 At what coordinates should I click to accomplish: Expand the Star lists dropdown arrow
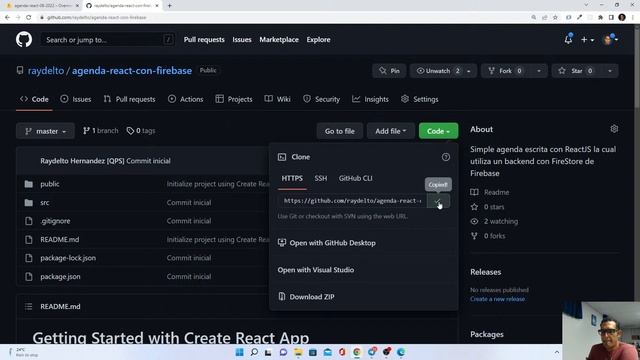[x=610, y=71]
